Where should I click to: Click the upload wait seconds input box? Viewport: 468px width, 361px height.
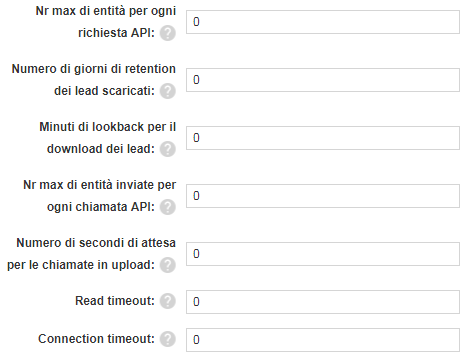323,254
